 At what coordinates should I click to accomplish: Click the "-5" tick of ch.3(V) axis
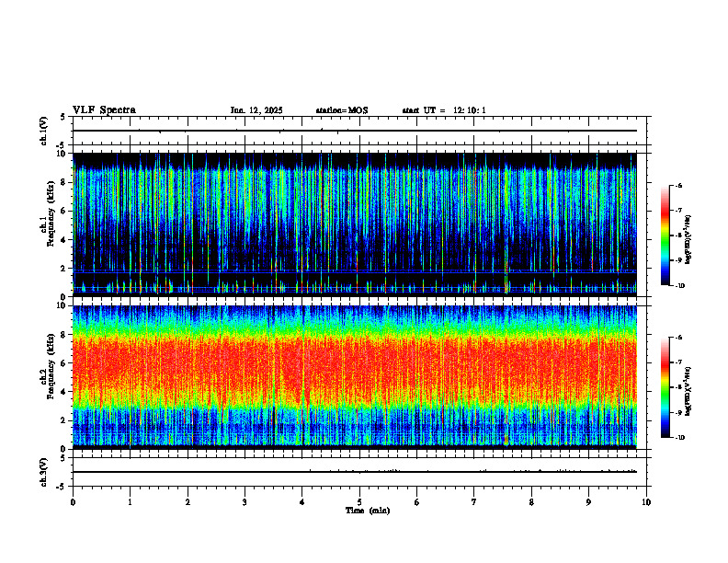click(x=61, y=487)
